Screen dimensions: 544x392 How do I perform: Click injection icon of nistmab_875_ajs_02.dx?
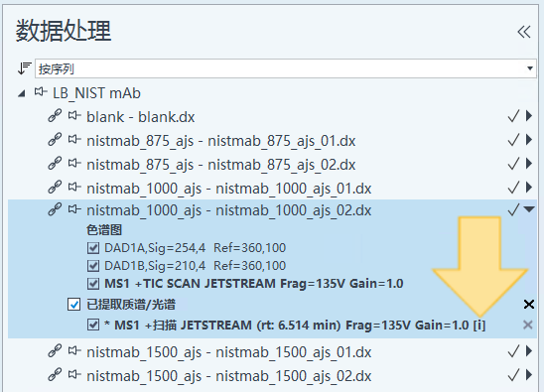click(x=74, y=163)
